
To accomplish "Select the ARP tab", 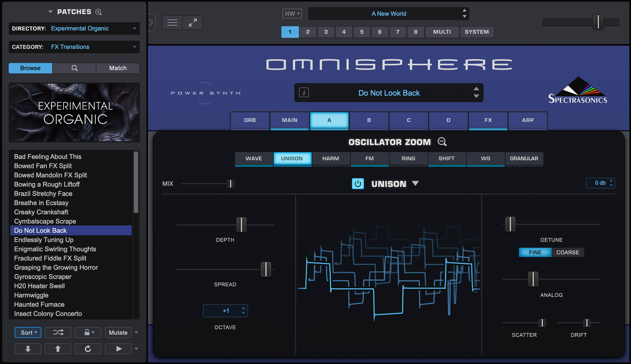I will click(x=528, y=120).
